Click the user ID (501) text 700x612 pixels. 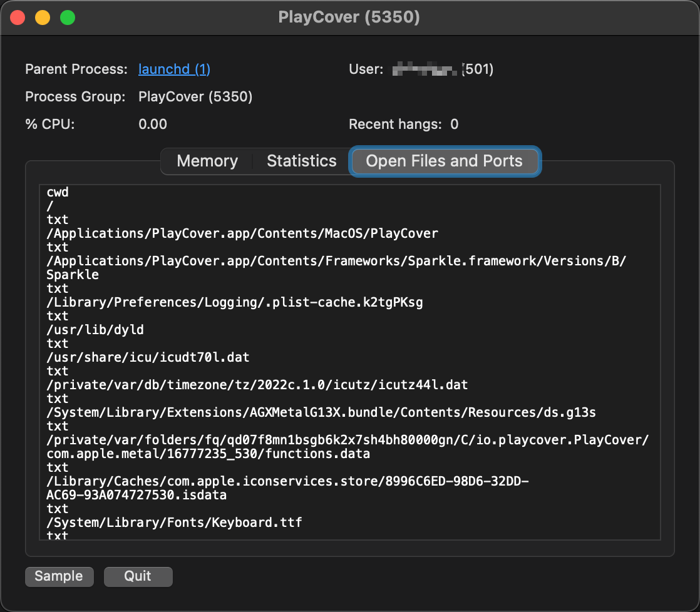point(478,69)
